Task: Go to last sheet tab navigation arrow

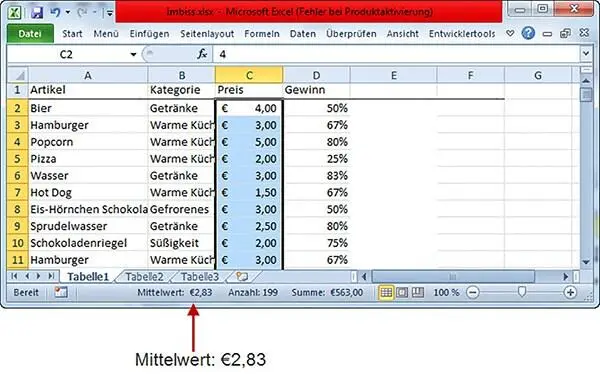Action: [51, 276]
